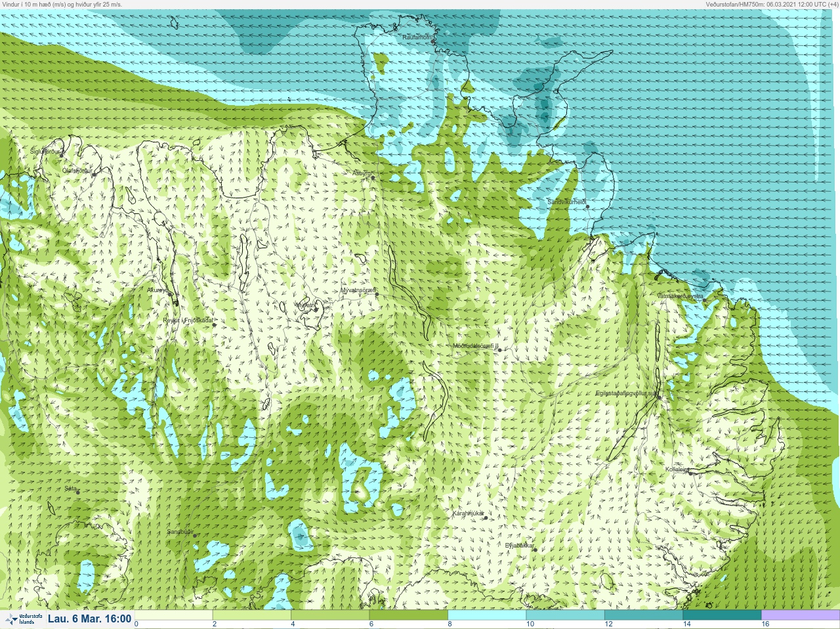840x629 pixels.
Task: Click the Vatnsskarð eystra station label
Action: tap(680, 296)
